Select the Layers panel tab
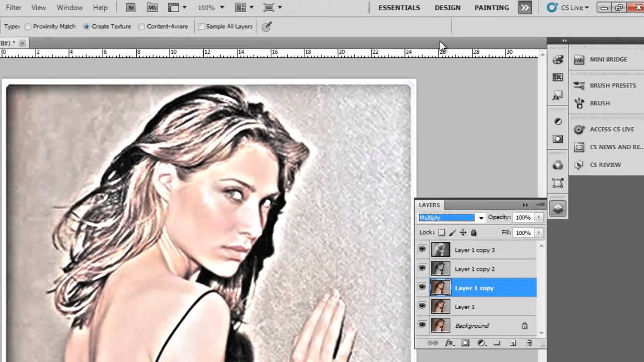The height and width of the screenshot is (362, 644). [x=429, y=205]
